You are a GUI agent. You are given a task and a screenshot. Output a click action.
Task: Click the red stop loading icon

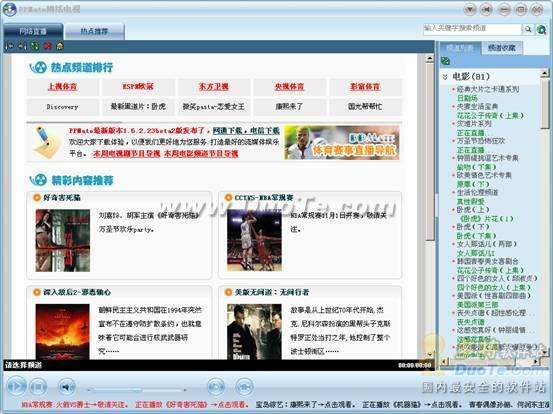(47, 46)
